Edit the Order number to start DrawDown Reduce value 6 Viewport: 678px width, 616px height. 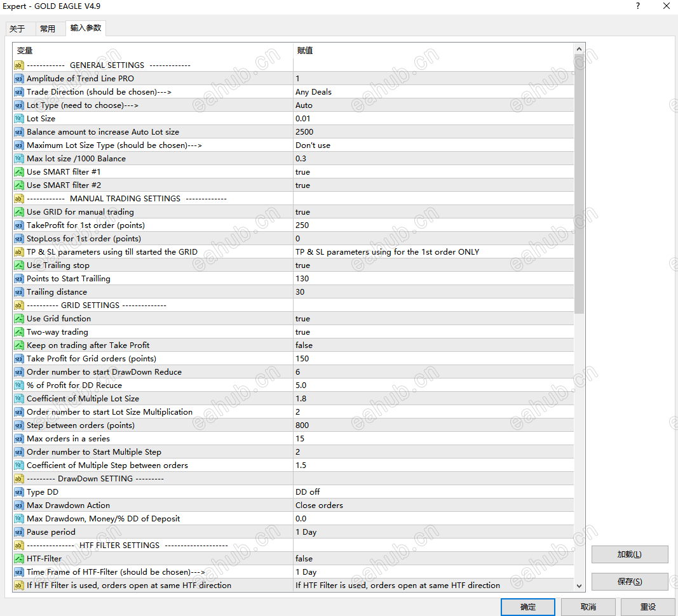click(x=434, y=372)
